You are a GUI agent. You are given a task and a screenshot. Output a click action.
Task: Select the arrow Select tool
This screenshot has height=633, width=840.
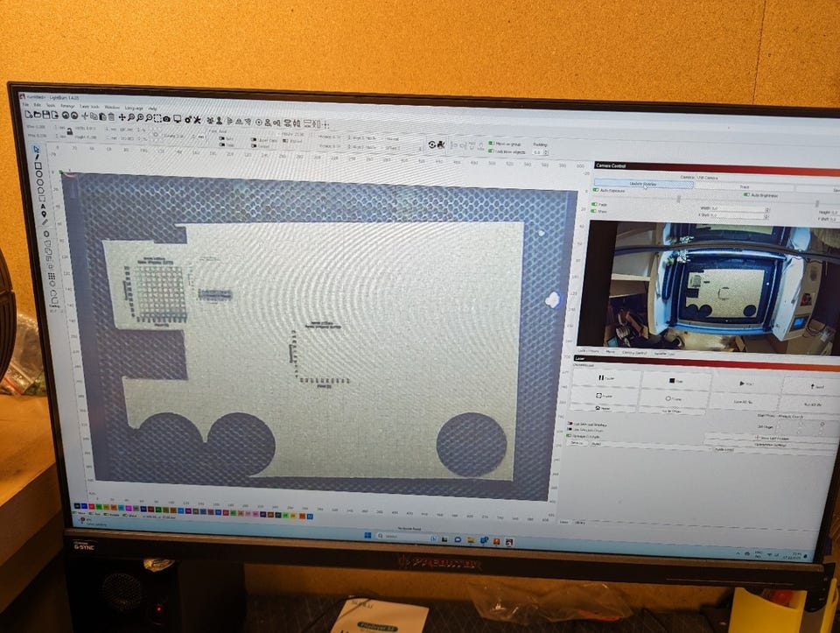pos(36,149)
